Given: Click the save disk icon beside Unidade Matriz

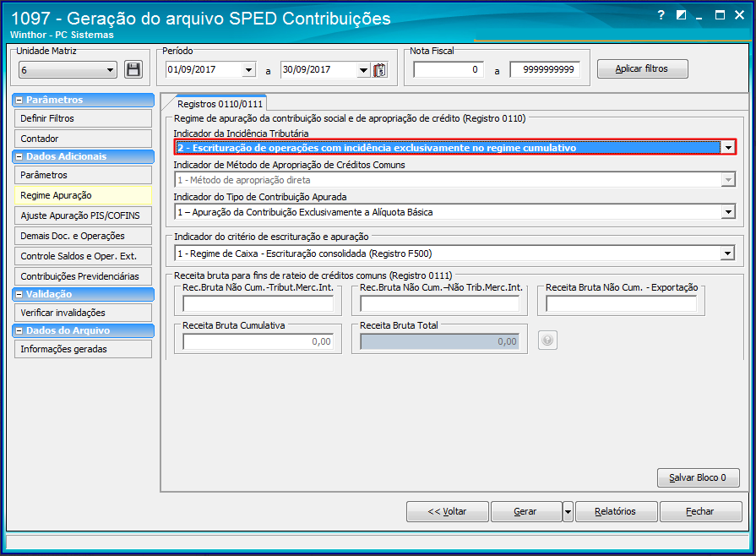Looking at the screenshot, I should pos(133,70).
